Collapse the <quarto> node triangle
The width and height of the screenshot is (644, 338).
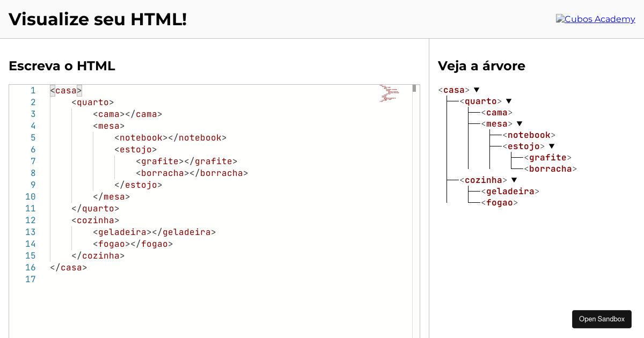509,101
